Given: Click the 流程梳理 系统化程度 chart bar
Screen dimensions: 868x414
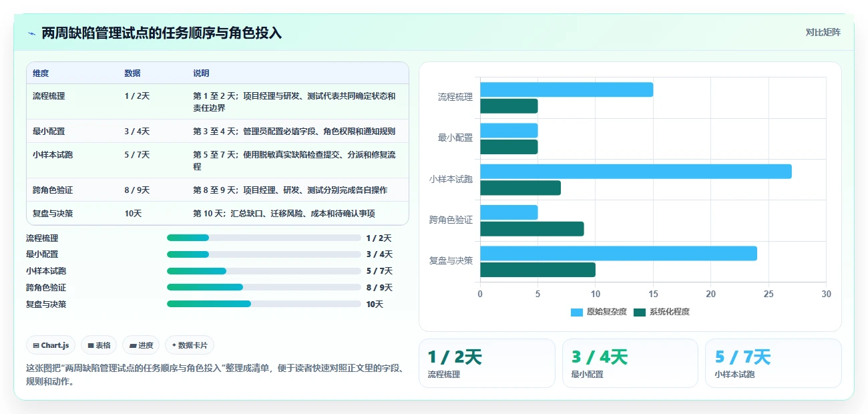Looking at the screenshot, I should 509,106.
